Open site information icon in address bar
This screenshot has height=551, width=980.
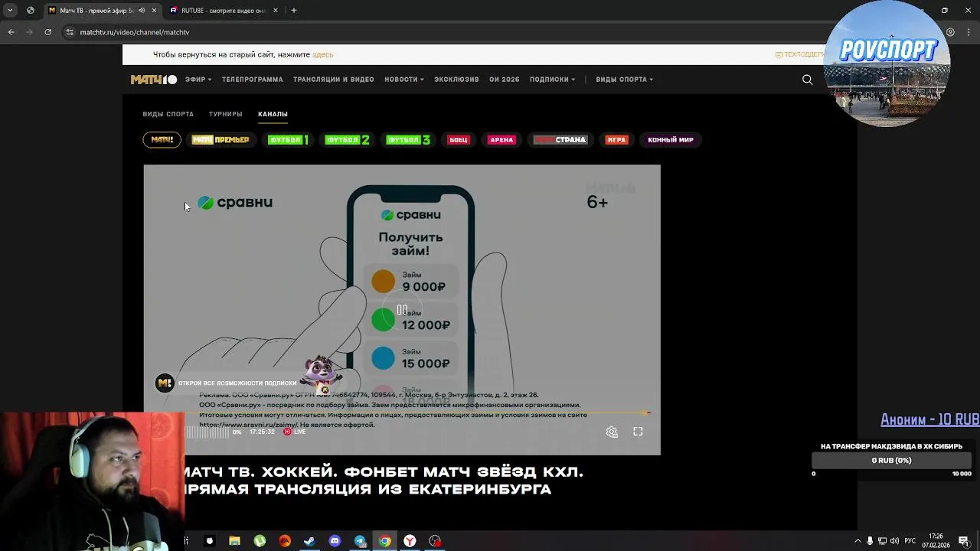70,32
